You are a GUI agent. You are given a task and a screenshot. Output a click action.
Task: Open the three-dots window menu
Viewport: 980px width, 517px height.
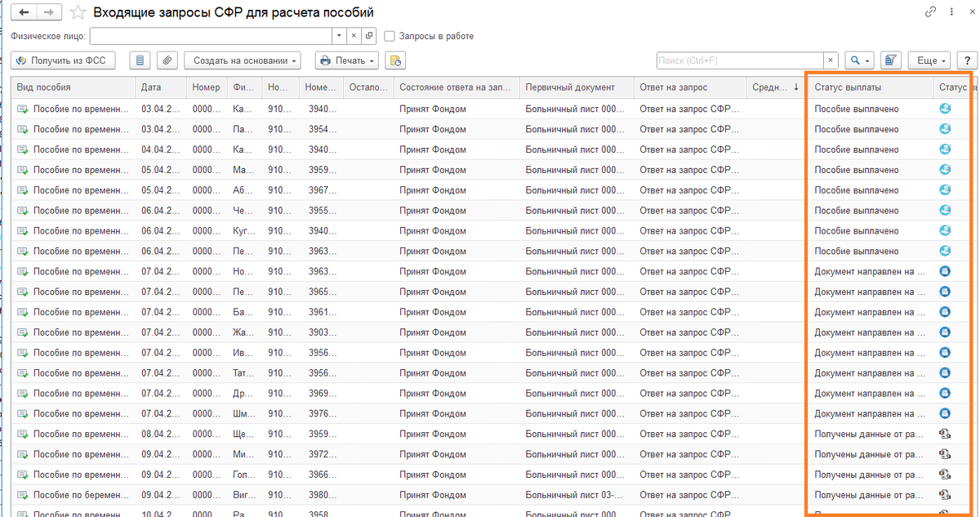click(x=951, y=12)
